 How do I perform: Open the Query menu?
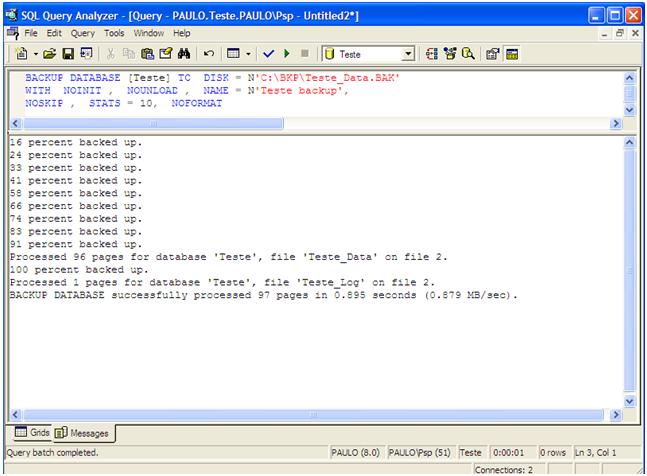(82, 33)
